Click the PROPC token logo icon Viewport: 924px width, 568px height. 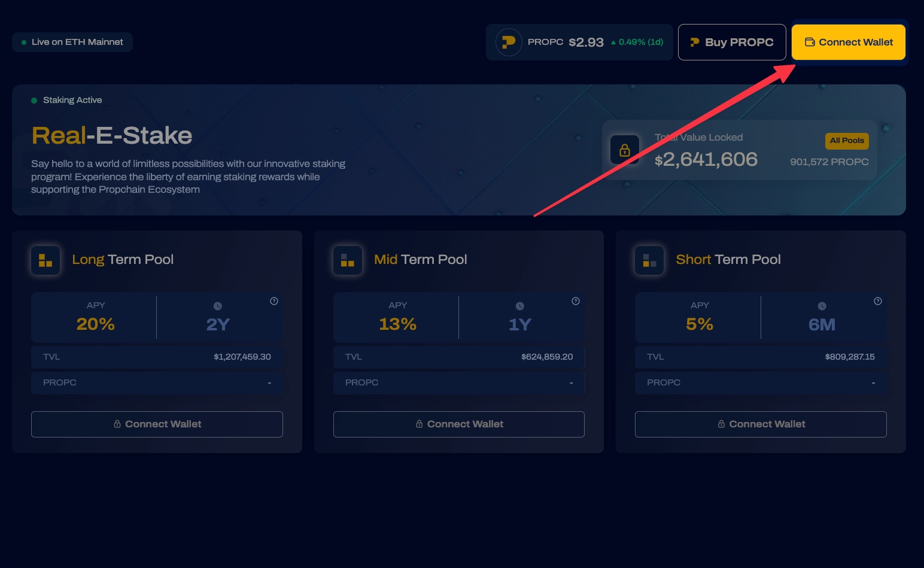point(509,42)
